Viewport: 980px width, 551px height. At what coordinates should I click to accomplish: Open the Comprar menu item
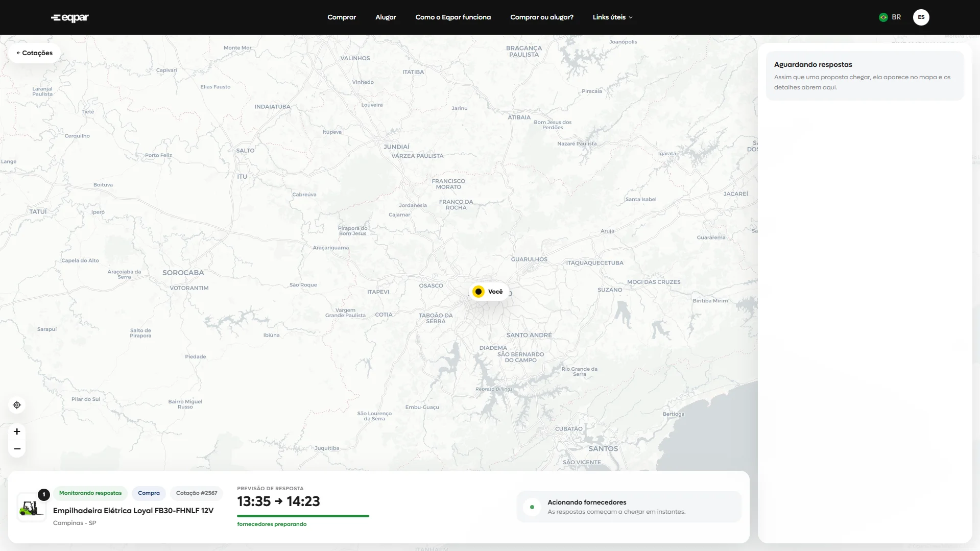click(342, 17)
